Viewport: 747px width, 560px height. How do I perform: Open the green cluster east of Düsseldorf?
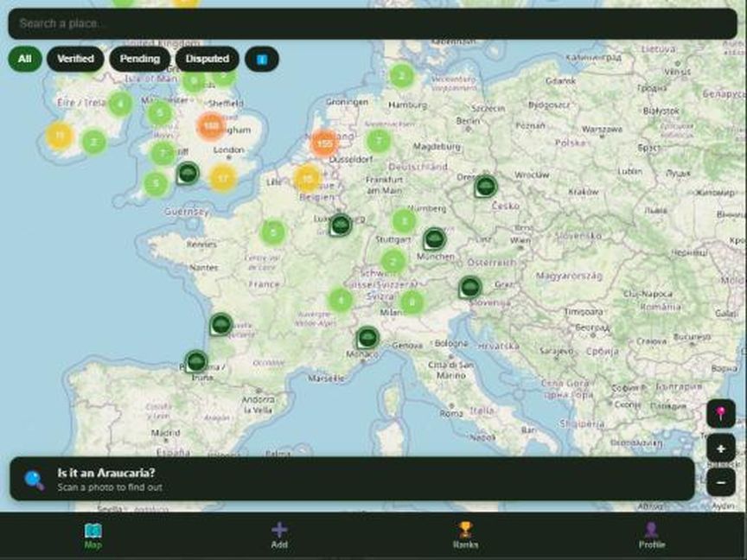pos(379,141)
